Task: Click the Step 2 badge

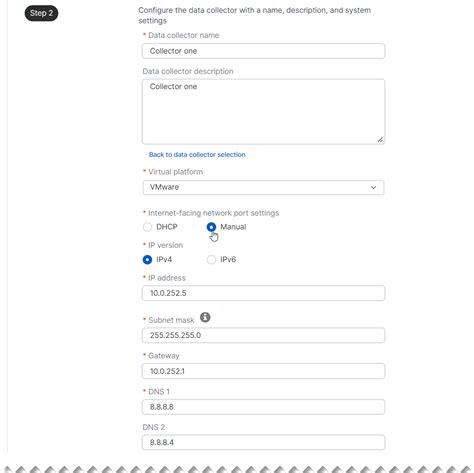Action: (41, 13)
